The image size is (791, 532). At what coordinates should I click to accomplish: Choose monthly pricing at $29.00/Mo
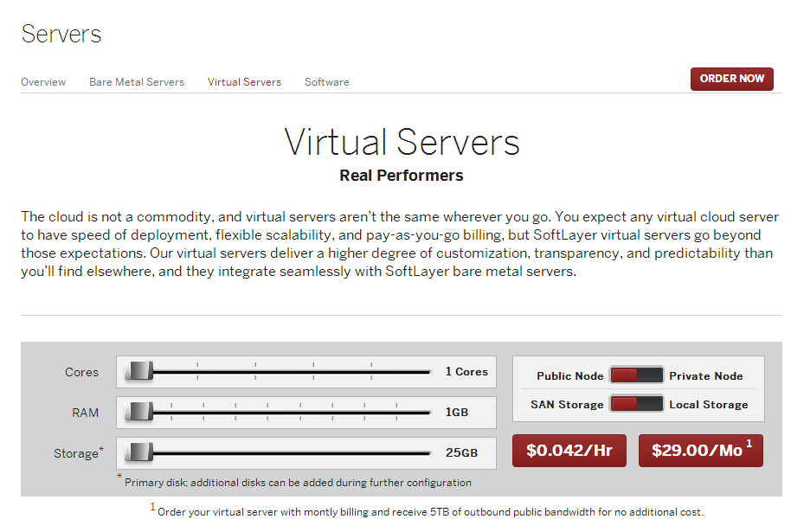tap(701, 451)
